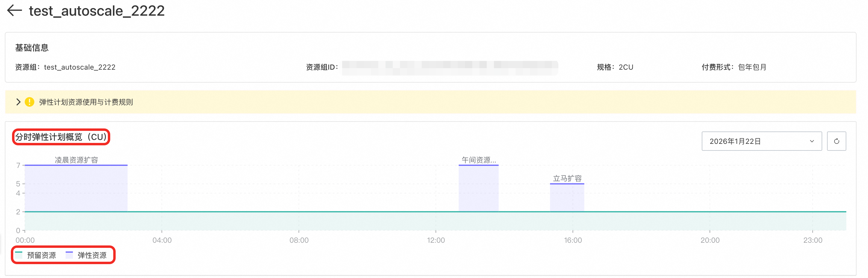Viewport: 868px width, 278px height.
Task: Click the 基础信息 section heading
Action: [x=32, y=48]
